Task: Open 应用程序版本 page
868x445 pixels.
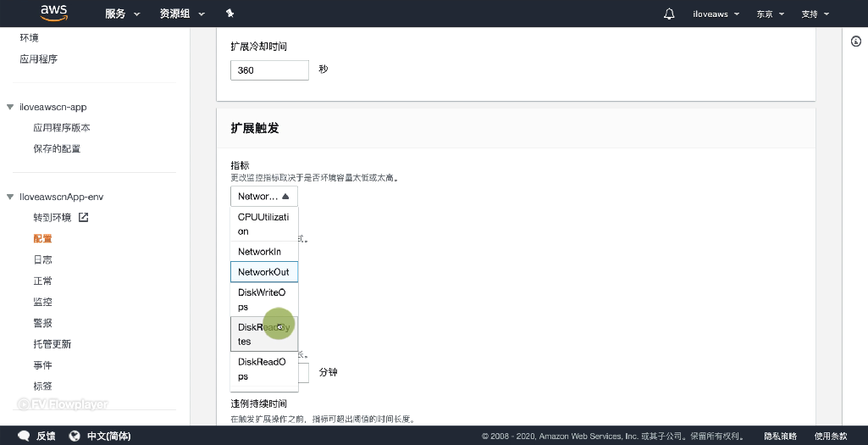Action: (62, 127)
